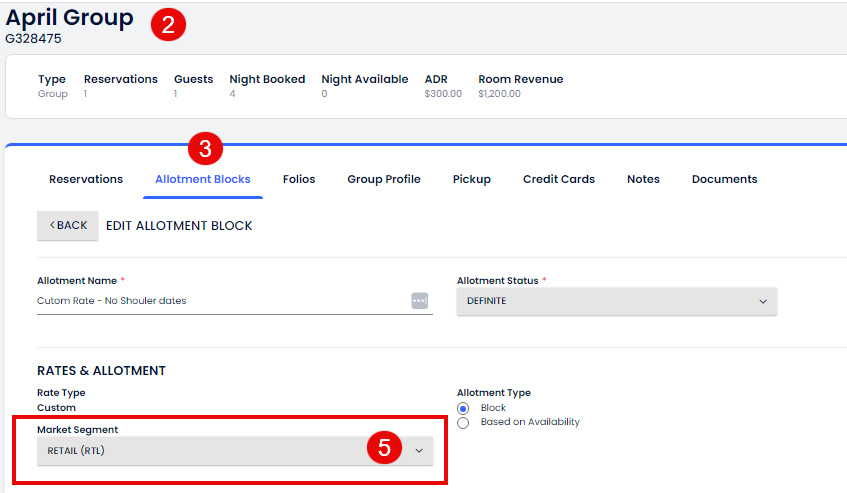
Task: Choose the Based on Availability radio option
Action: pyautogui.click(x=463, y=422)
